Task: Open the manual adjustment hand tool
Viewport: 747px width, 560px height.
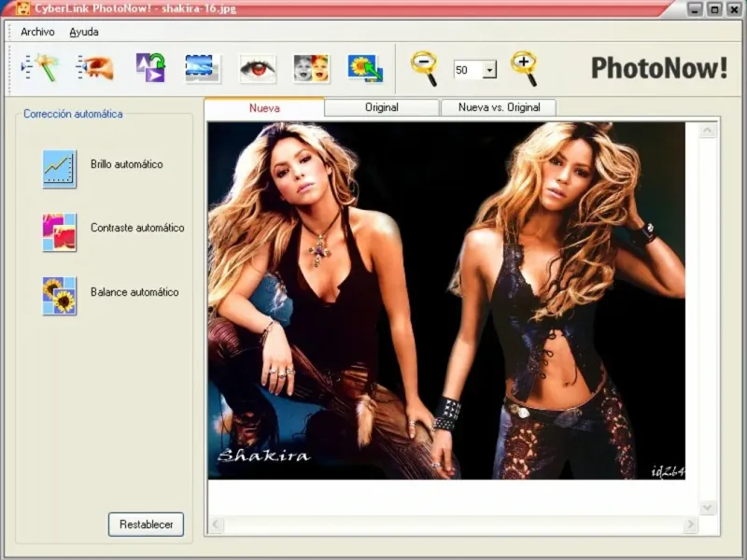Action: click(95, 68)
